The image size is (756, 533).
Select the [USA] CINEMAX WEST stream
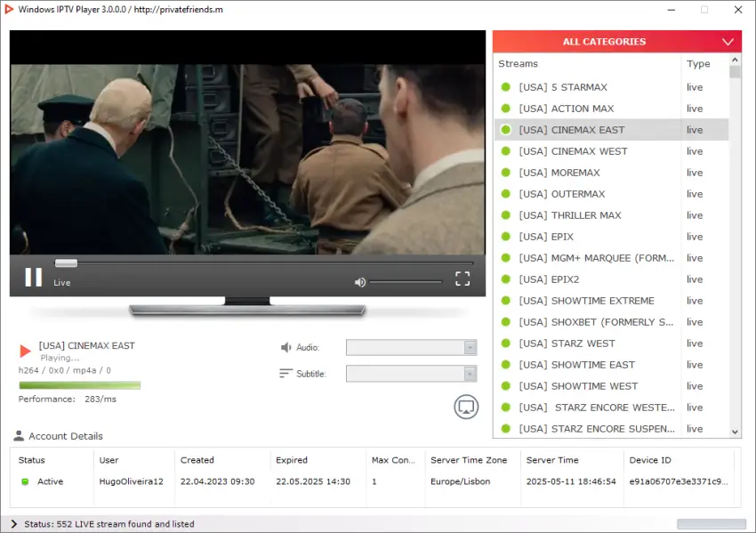click(611, 151)
